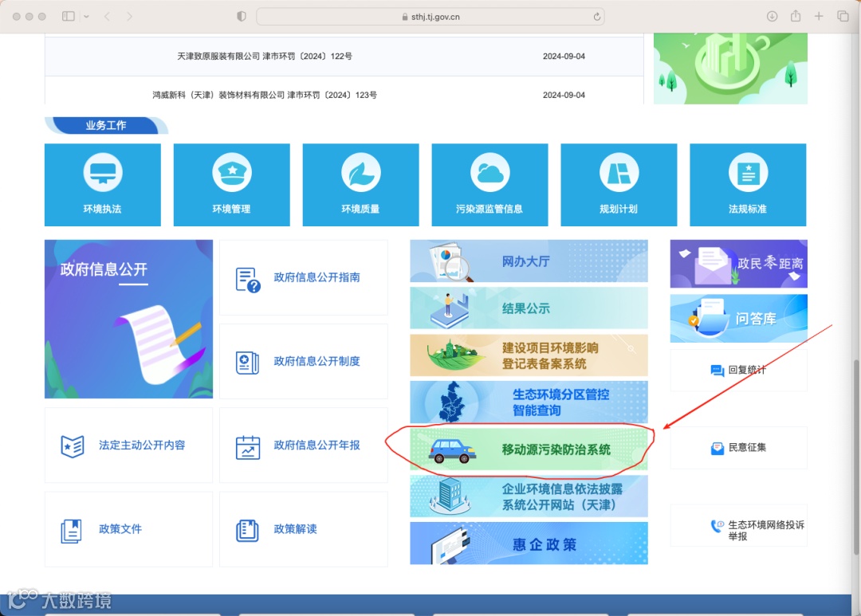Click the 政府信息公开制度 text link
861x616 pixels.
click(x=316, y=361)
